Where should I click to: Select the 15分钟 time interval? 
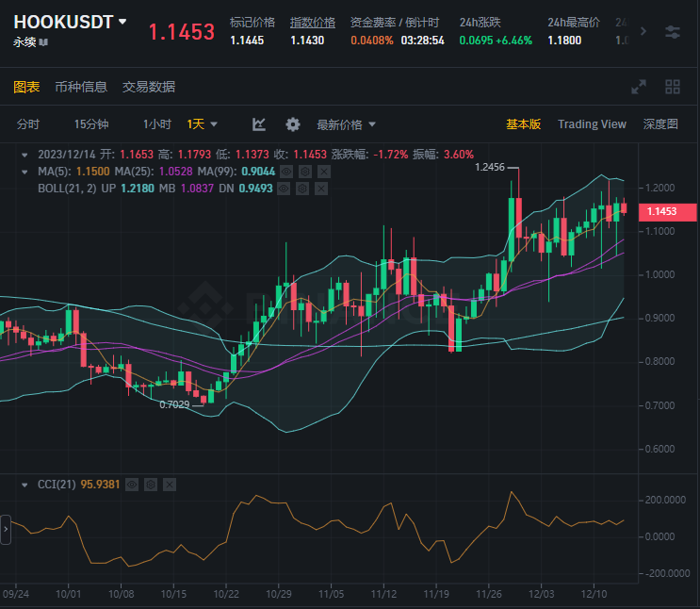tap(91, 124)
